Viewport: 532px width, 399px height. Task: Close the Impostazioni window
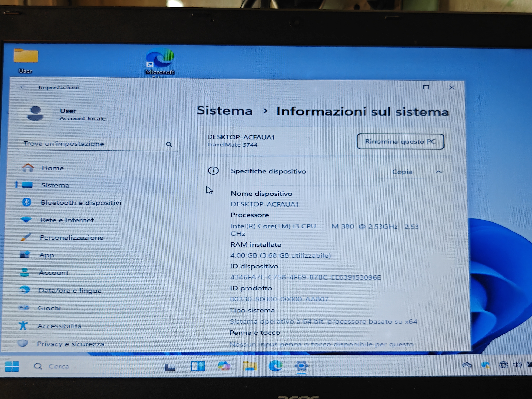tap(452, 88)
